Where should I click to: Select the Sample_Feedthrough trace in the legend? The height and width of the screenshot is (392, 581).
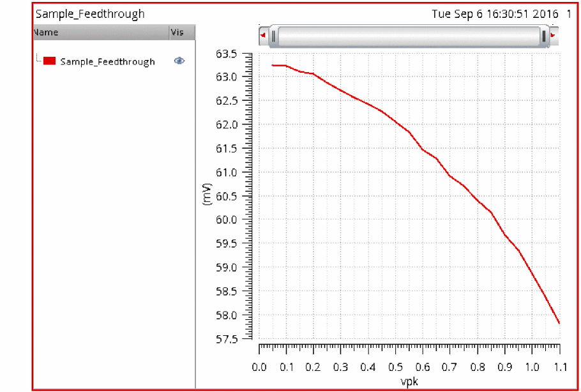(107, 61)
